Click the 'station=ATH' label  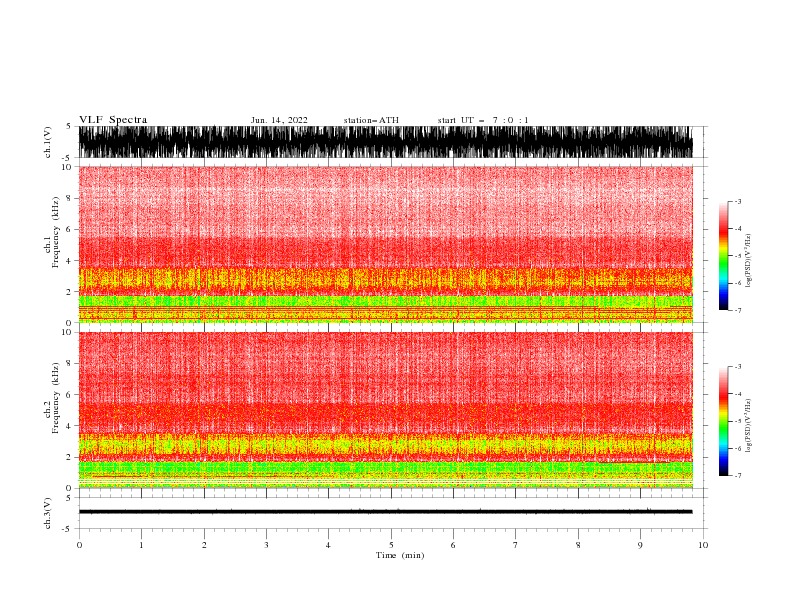tap(371, 120)
